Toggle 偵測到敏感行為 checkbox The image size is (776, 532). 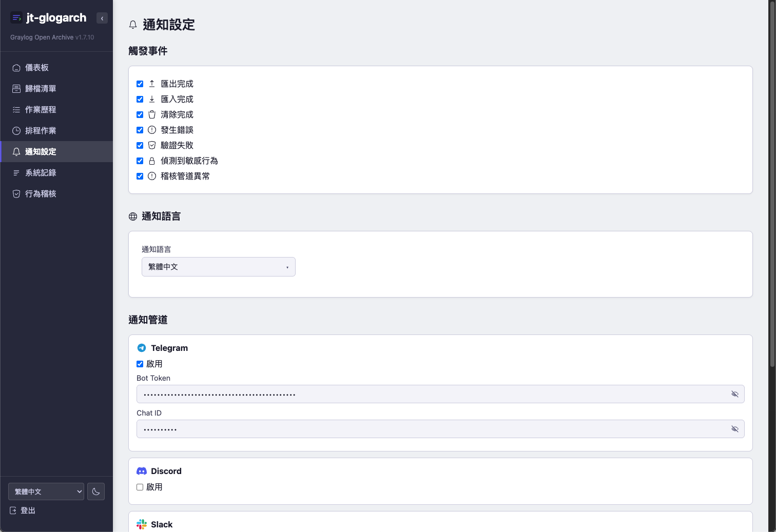(x=140, y=161)
